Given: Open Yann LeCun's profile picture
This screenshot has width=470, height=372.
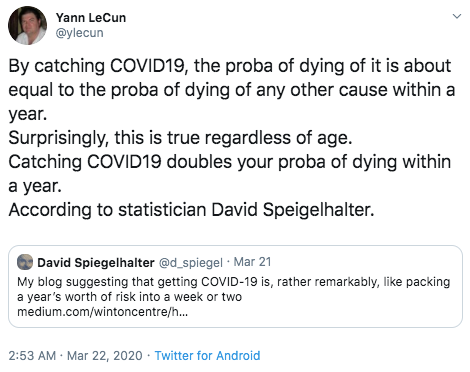Looking at the screenshot, I should [27, 25].
